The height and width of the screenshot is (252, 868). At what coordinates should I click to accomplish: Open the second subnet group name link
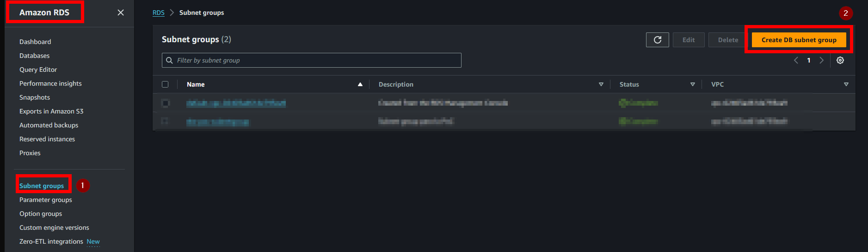click(x=217, y=122)
